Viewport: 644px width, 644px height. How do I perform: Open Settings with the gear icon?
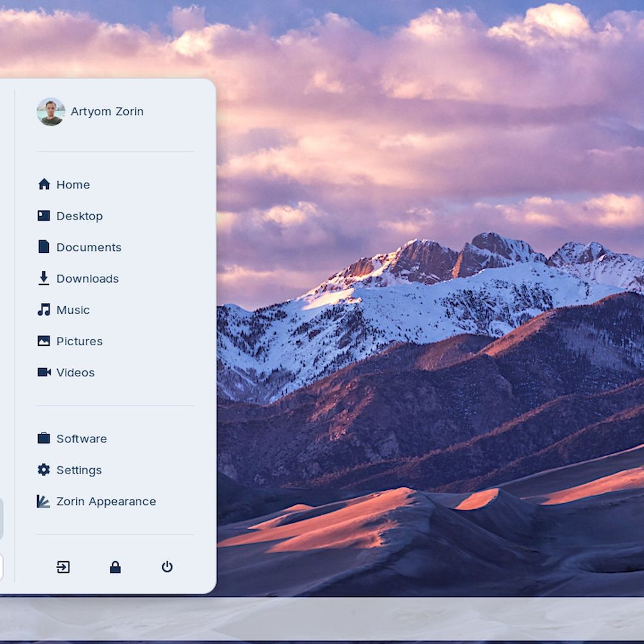point(43,469)
